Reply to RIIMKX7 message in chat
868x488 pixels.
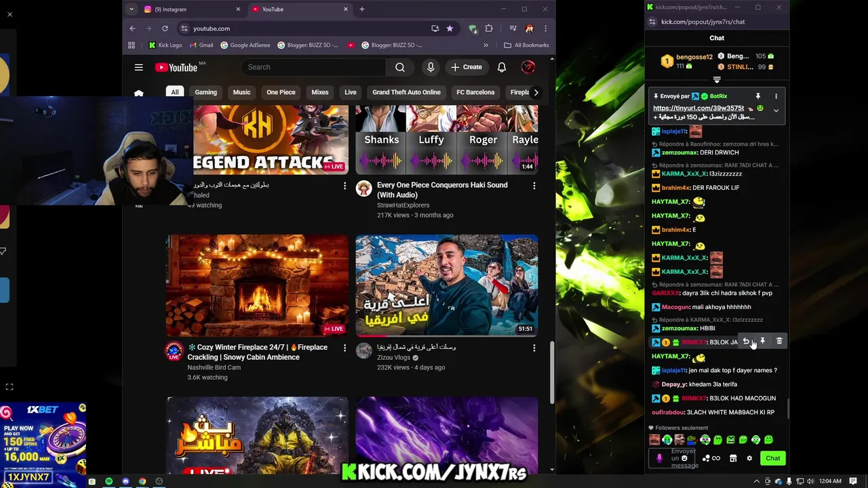pyautogui.click(x=746, y=342)
